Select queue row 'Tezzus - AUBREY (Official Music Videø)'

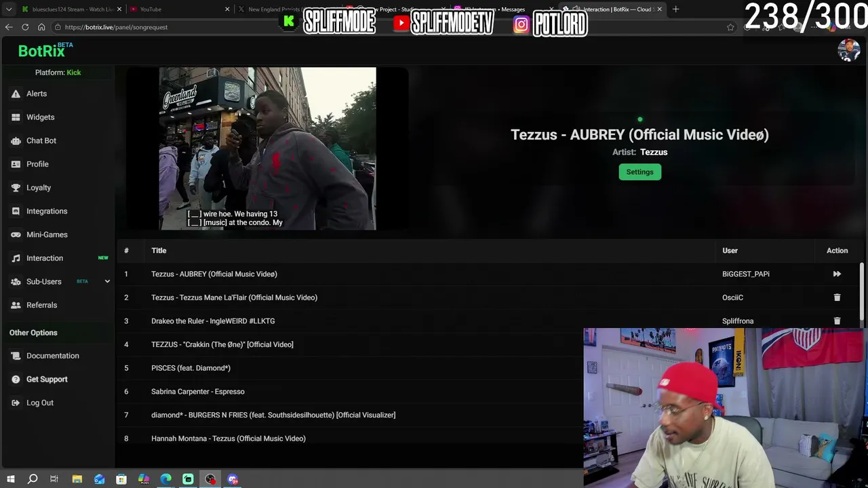tap(214, 274)
